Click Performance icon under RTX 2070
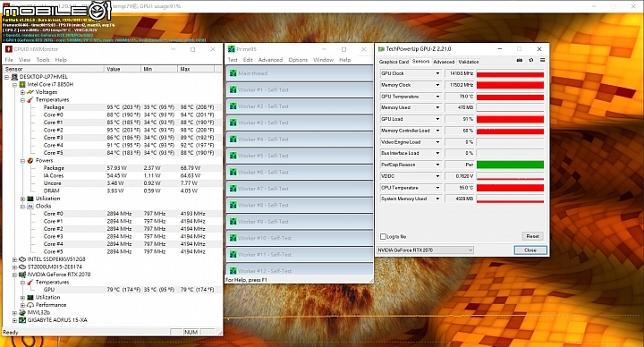The image size is (644, 347). (30, 305)
